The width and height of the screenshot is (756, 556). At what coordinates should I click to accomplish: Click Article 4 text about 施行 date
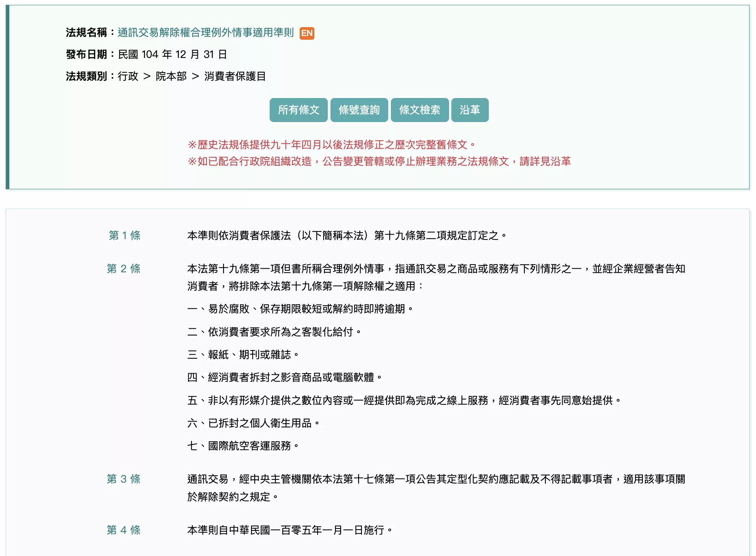pos(290,530)
